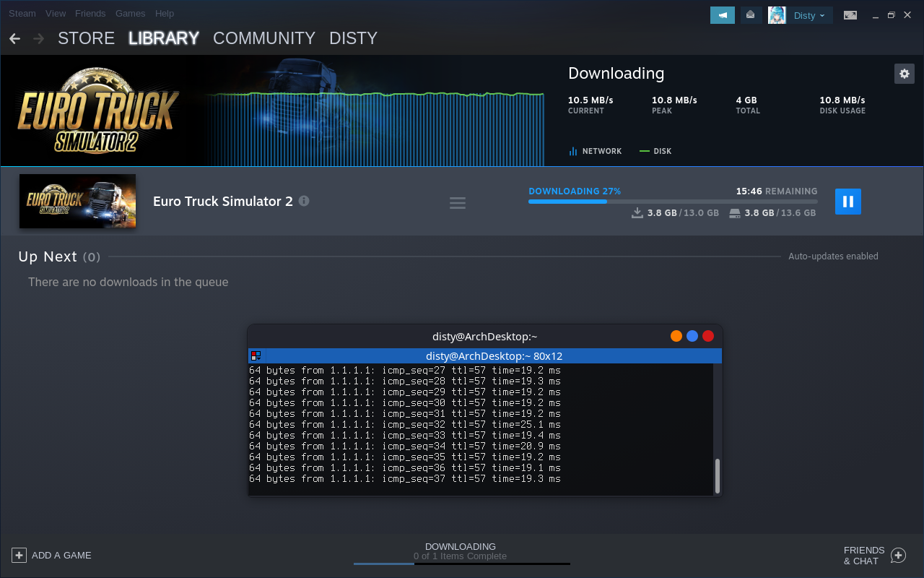The image size is (924, 578).
Task: Minimize the Steam window
Action: coord(876,15)
